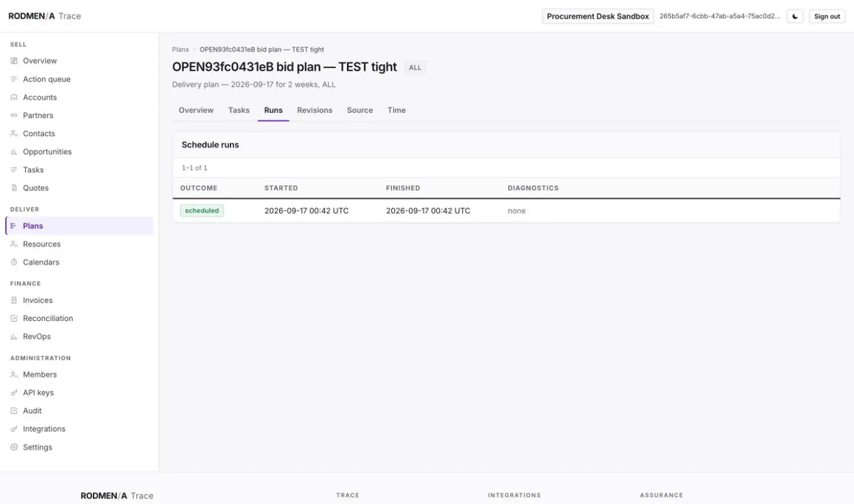854x504 pixels.
Task: Click the Contacts person icon
Action: coord(14,133)
